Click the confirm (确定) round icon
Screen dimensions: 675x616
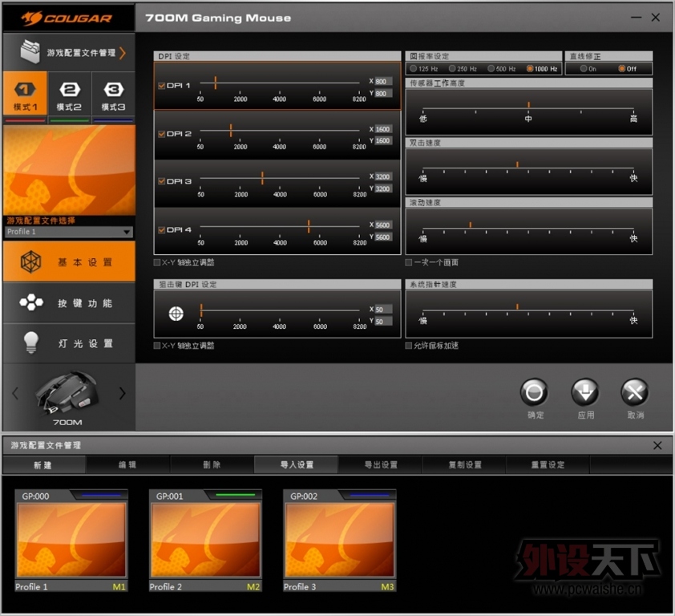(534, 392)
